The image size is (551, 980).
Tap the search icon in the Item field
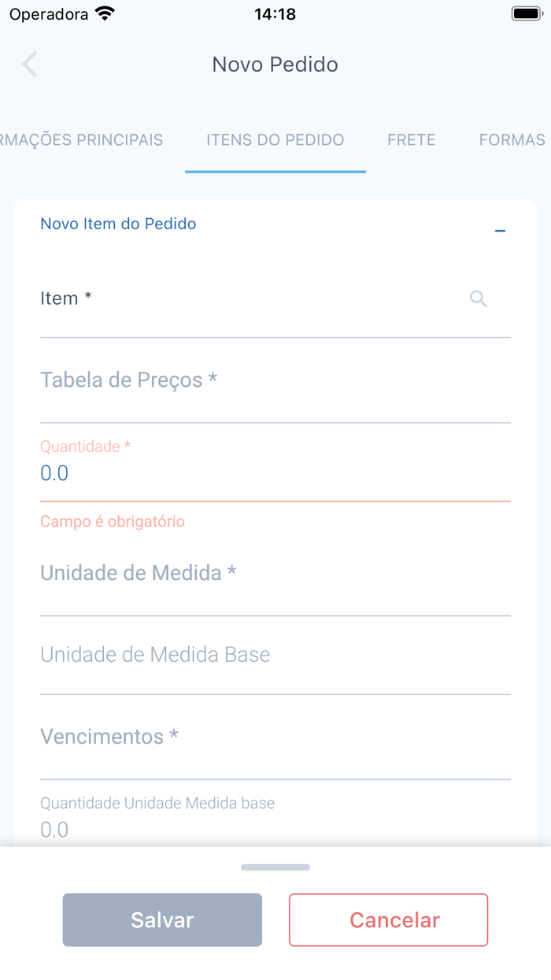pyautogui.click(x=478, y=299)
